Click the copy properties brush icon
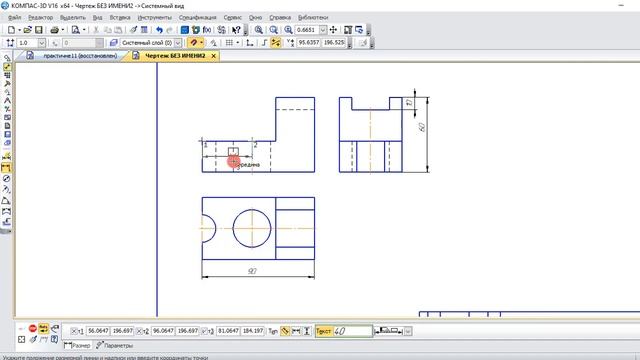The width and height of the screenshot is (640, 360). [133, 30]
